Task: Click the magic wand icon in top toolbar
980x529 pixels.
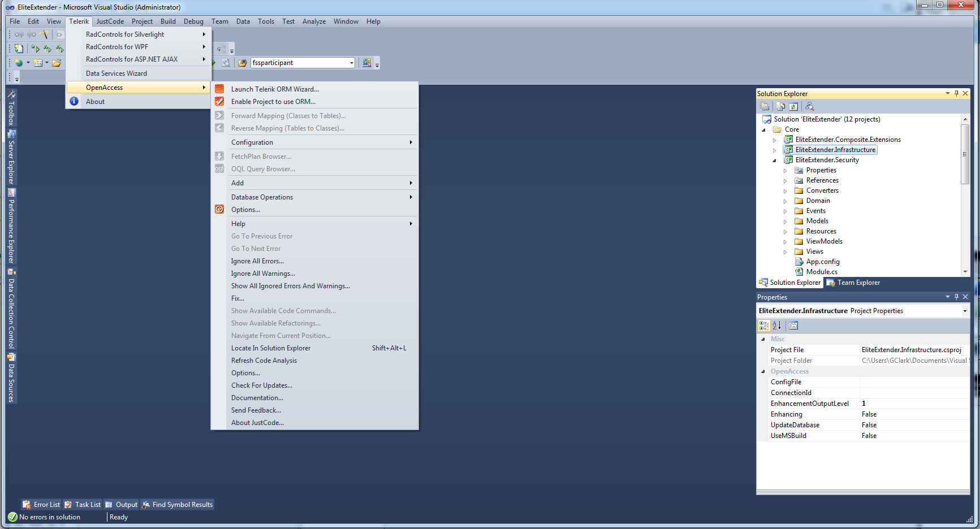Action: click(x=44, y=34)
